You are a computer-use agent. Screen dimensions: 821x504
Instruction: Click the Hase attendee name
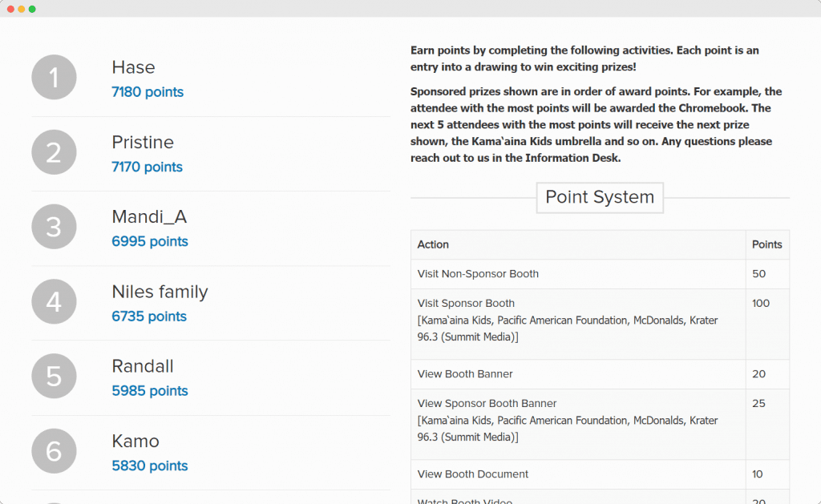pyautogui.click(x=133, y=67)
